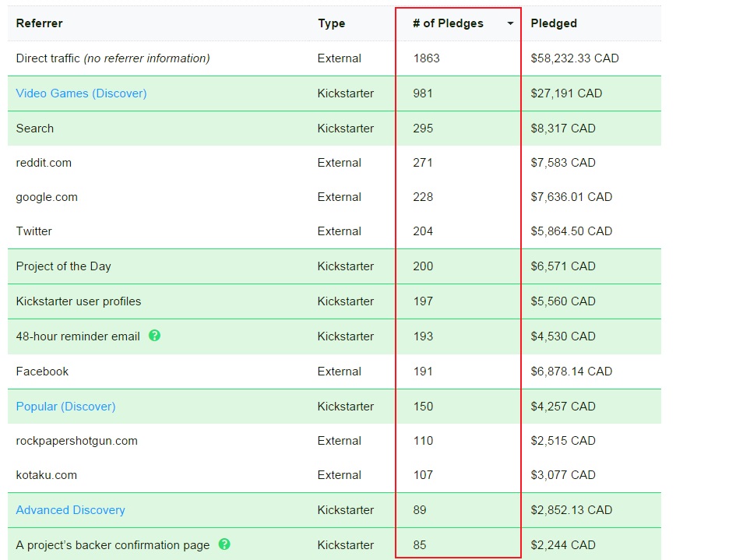Click the 110 pledges value

[423, 441]
